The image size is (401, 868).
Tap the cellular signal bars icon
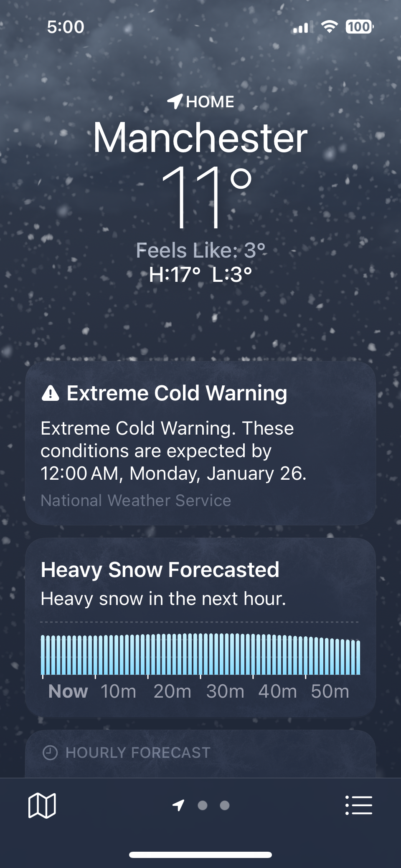pyautogui.click(x=301, y=28)
